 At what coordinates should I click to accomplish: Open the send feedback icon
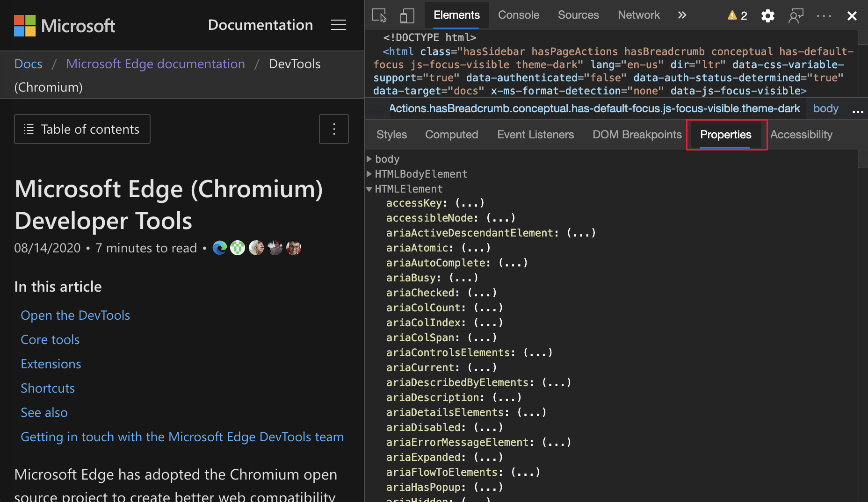point(796,15)
